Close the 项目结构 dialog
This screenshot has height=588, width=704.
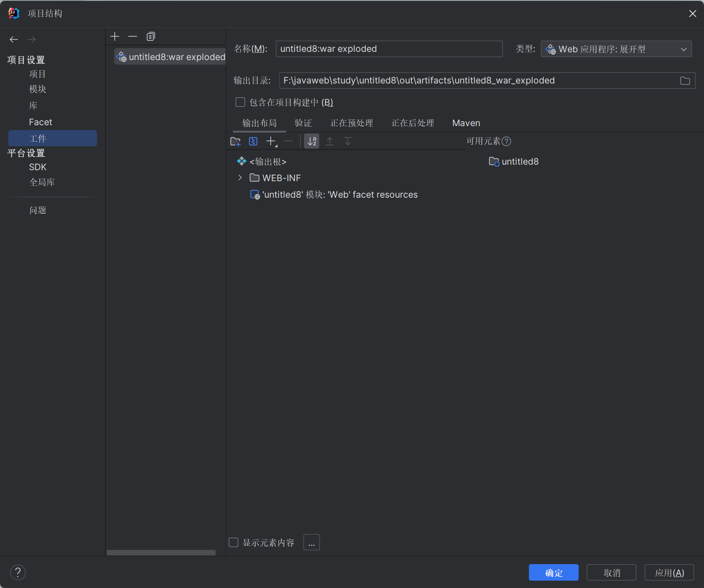[x=693, y=13]
